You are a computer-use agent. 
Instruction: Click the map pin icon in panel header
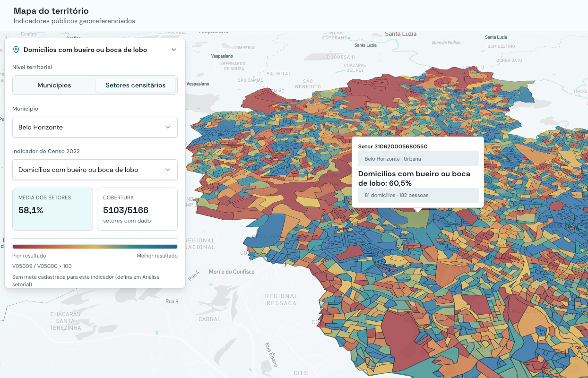[x=16, y=50]
